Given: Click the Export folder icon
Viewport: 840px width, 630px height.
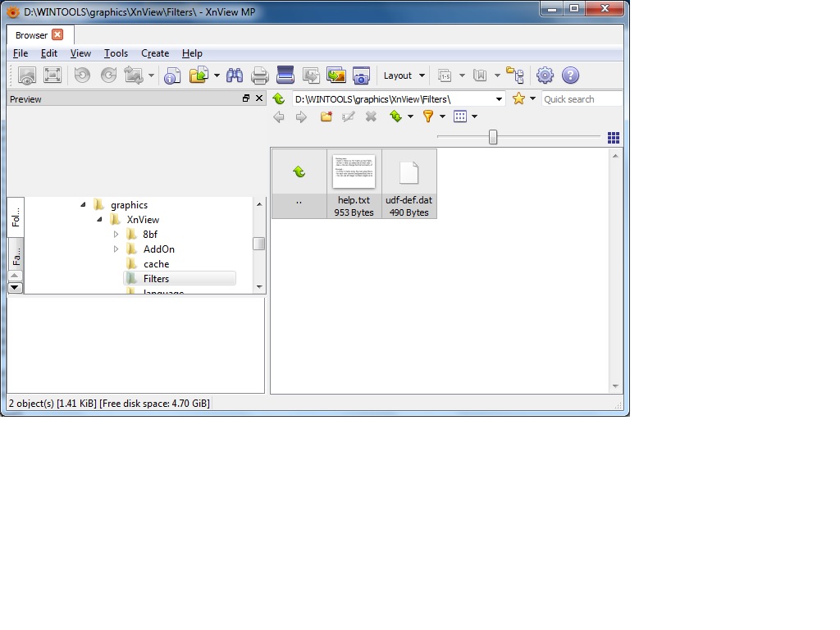Looking at the screenshot, I should point(199,75).
